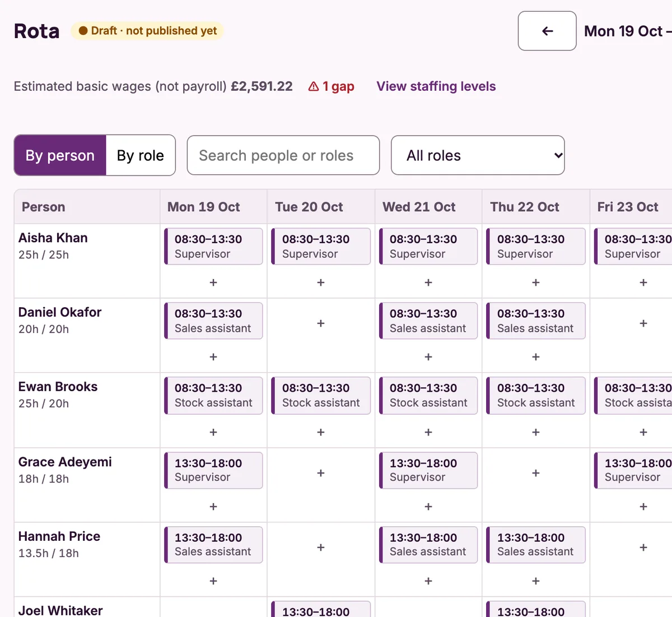Add second shift for Daniel Okafor on Thursday
This screenshot has height=617, width=672.
536,357
